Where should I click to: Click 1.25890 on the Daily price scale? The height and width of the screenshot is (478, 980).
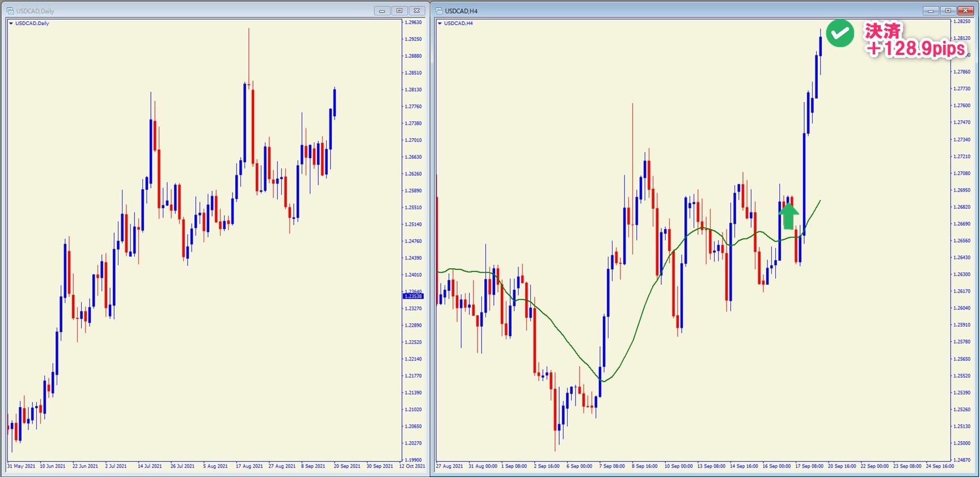(x=413, y=191)
